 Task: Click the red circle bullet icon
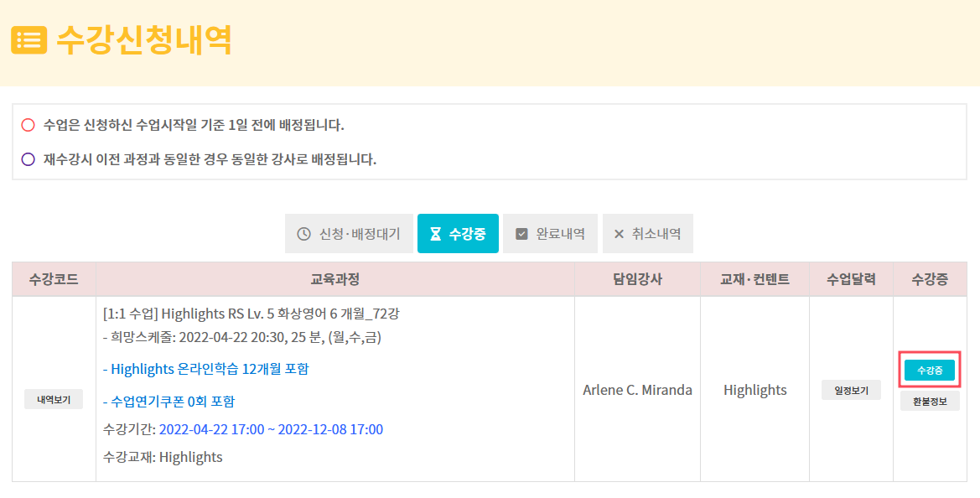(x=29, y=125)
